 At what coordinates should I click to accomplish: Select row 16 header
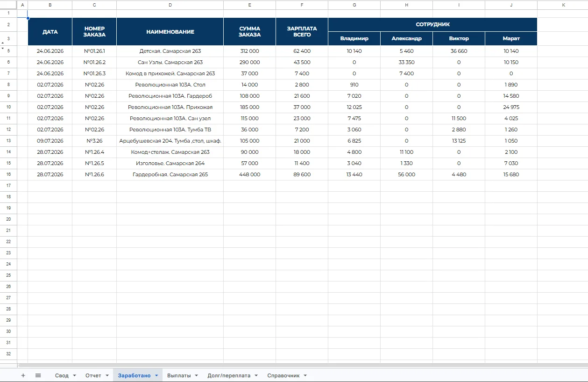(x=8, y=174)
